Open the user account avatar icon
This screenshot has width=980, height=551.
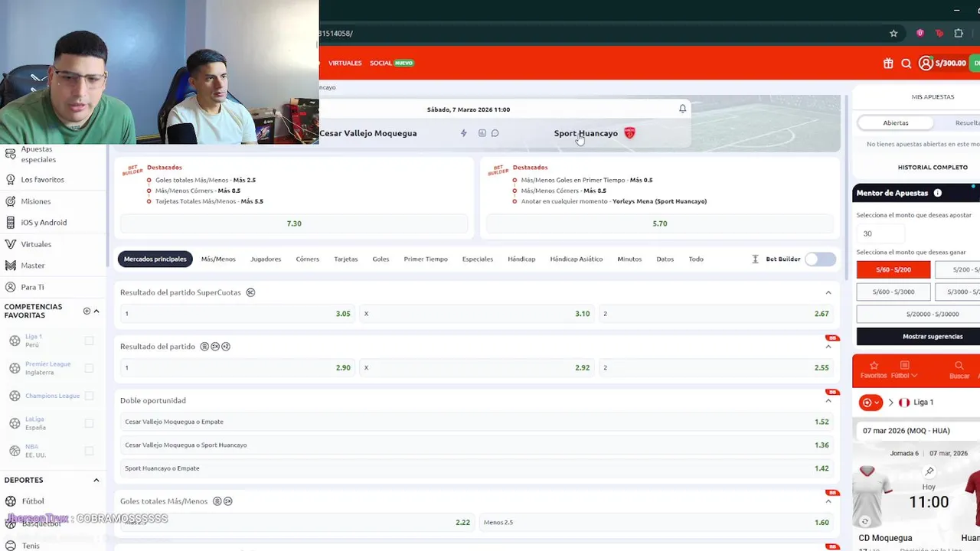point(926,64)
